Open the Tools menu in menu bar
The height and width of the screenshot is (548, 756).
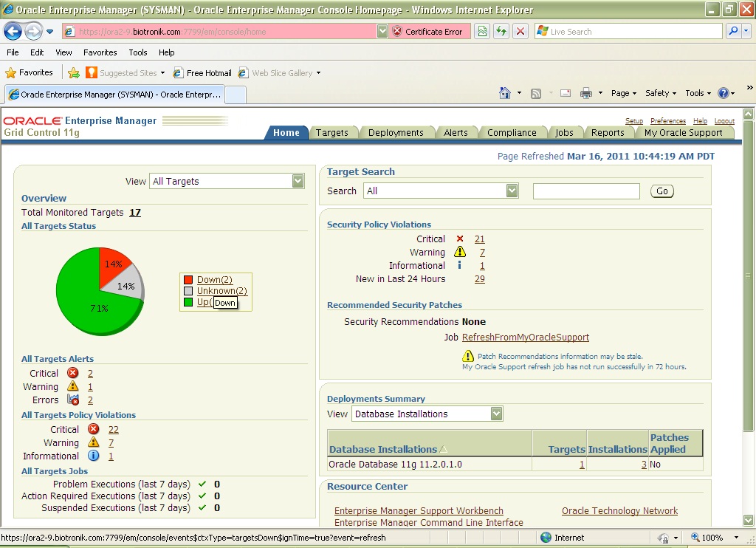pos(138,52)
